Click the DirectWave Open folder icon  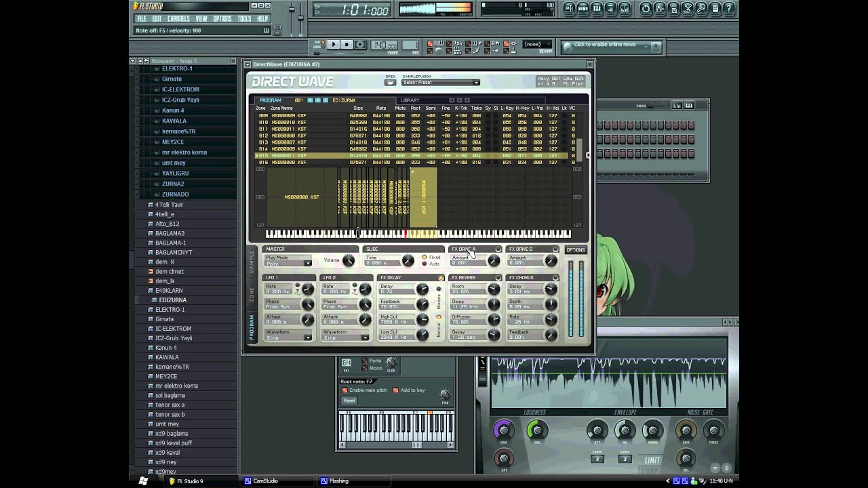pyautogui.click(x=390, y=83)
